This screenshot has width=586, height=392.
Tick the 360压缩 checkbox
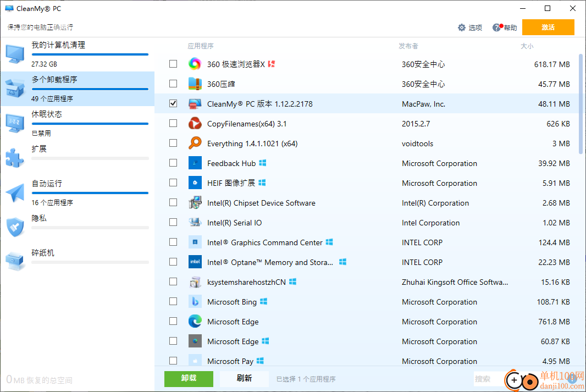[173, 84]
